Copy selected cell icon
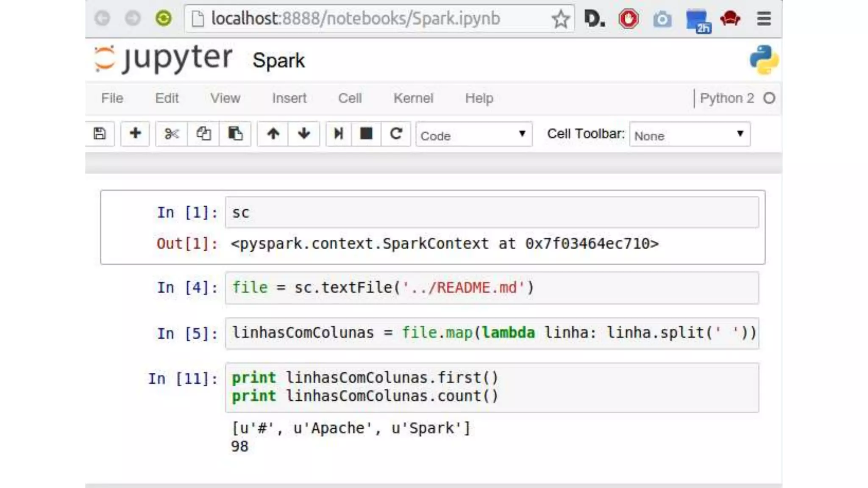 tap(203, 134)
